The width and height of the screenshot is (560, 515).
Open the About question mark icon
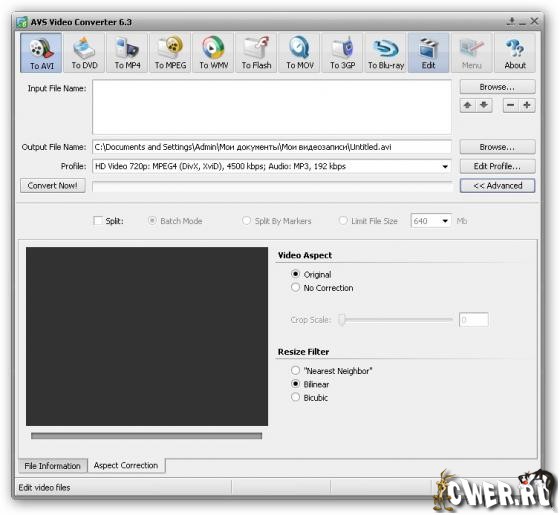515,53
